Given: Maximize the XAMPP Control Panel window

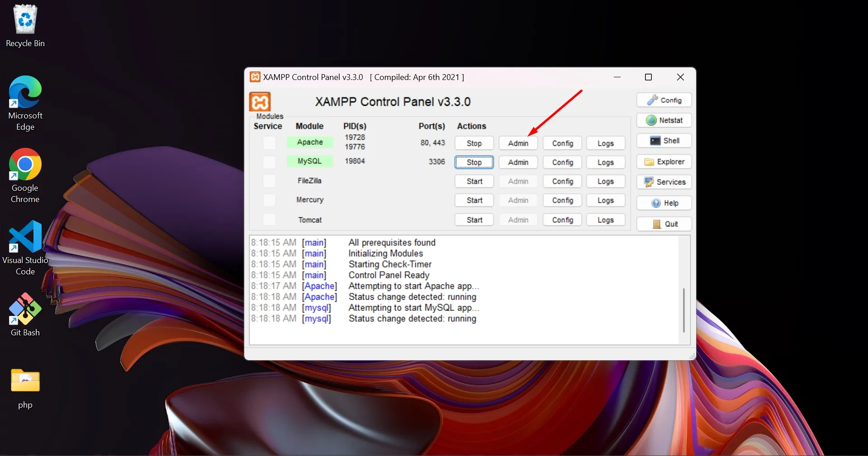Looking at the screenshot, I should 648,77.
